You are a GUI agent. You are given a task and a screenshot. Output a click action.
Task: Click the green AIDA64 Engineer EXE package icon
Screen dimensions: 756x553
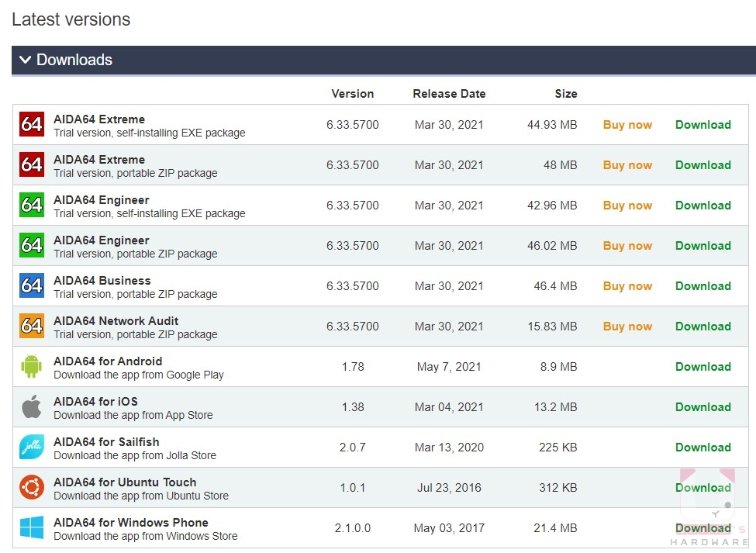pyautogui.click(x=32, y=206)
